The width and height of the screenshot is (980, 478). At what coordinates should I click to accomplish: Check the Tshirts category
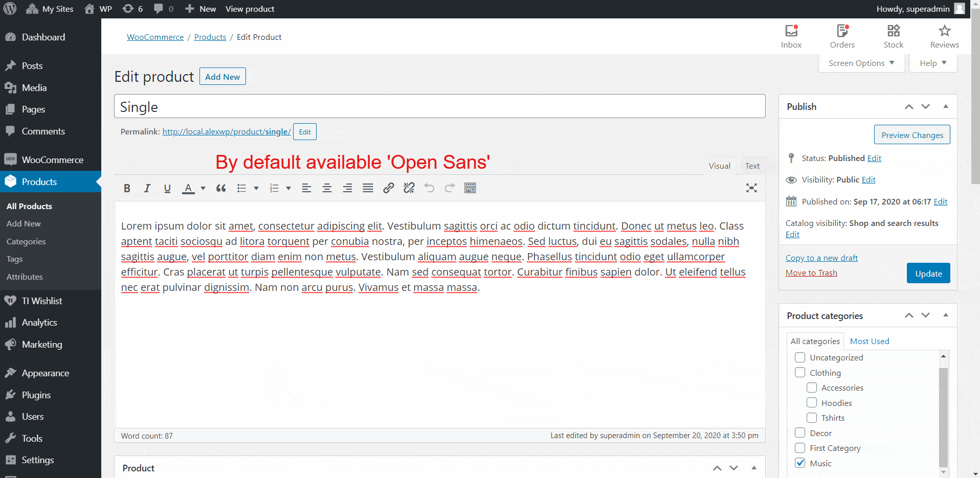tap(812, 418)
